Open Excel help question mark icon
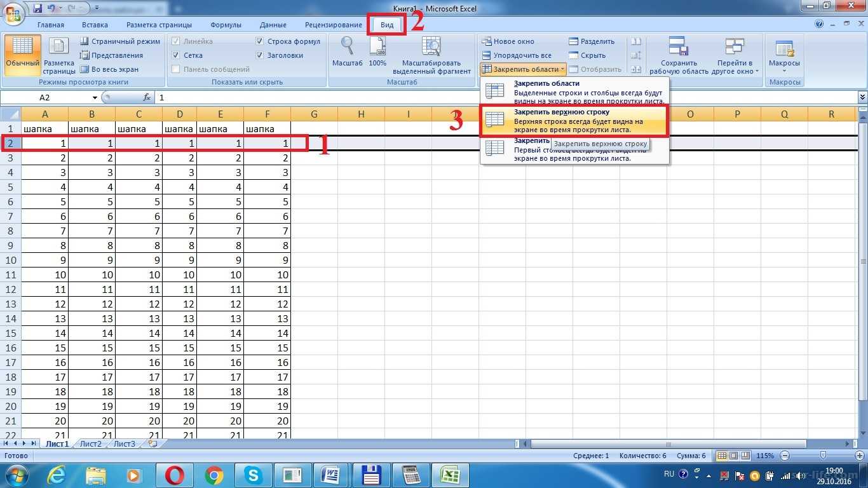Image resolution: width=868 pixels, height=488 pixels. [x=819, y=25]
